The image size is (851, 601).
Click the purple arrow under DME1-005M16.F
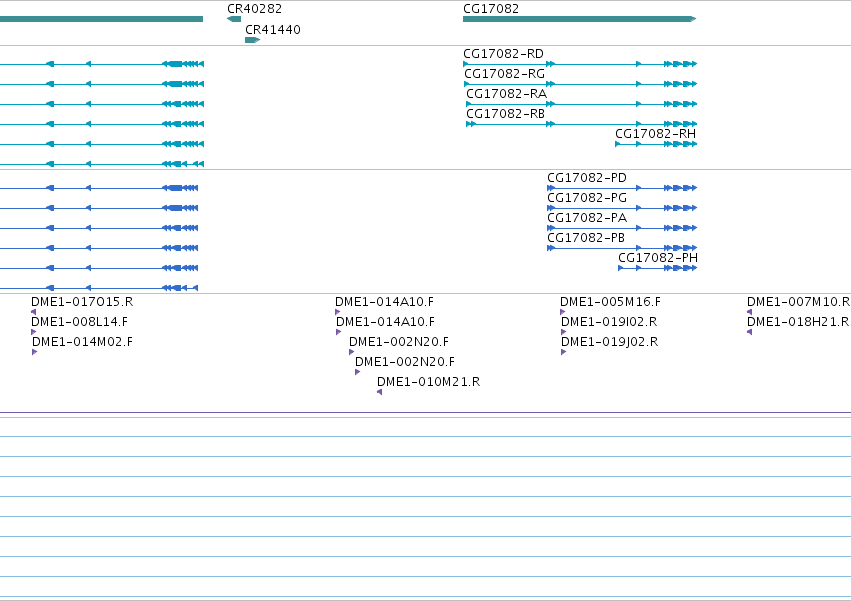tap(562, 312)
